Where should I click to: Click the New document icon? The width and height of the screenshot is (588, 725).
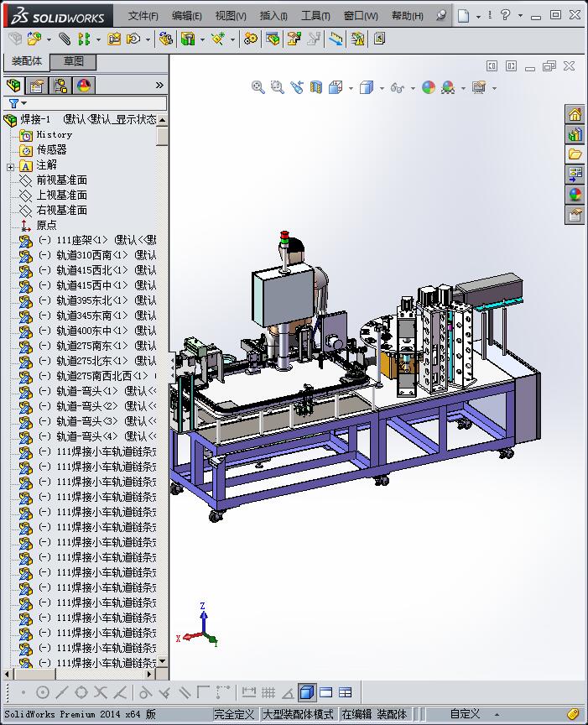(x=463, y=16)
